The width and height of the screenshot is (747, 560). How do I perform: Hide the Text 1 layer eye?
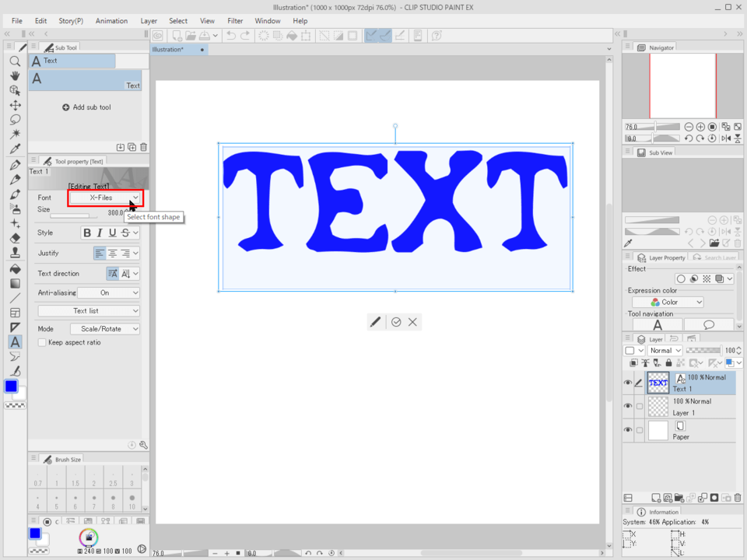628,383
